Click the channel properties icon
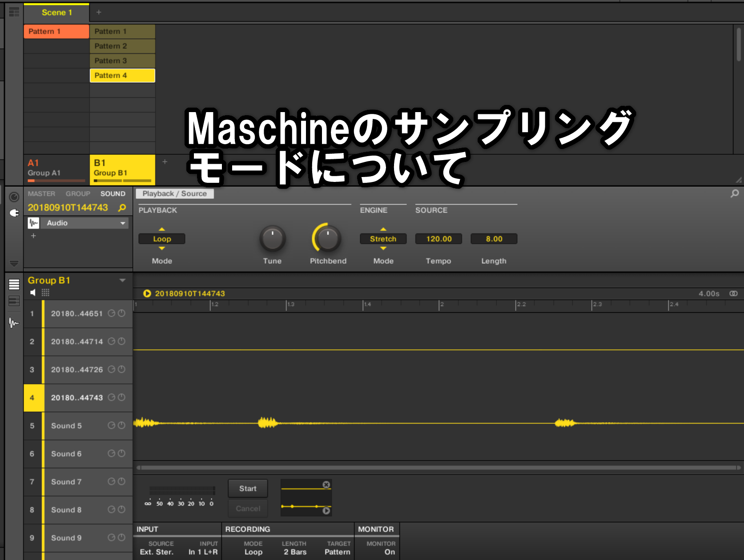This screenshot has width=744, height=560. pyautogui.click(x=14, y=197)
